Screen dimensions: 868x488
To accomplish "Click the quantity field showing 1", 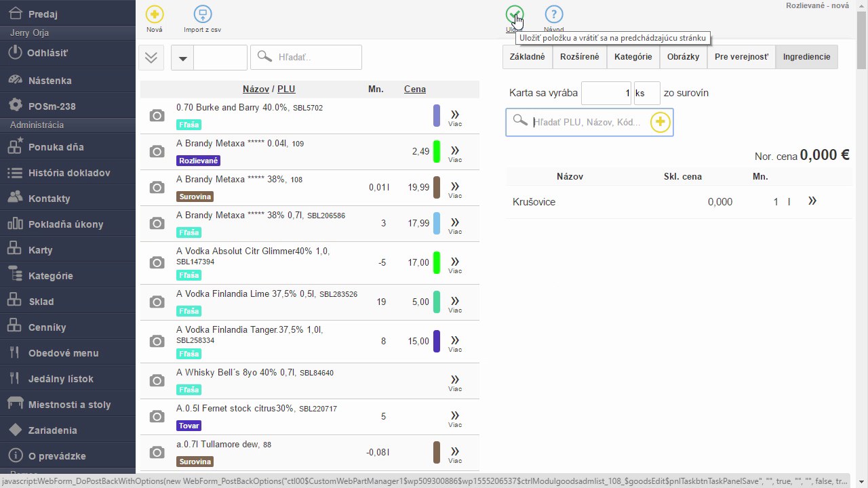I will click(x=607, y=93).
